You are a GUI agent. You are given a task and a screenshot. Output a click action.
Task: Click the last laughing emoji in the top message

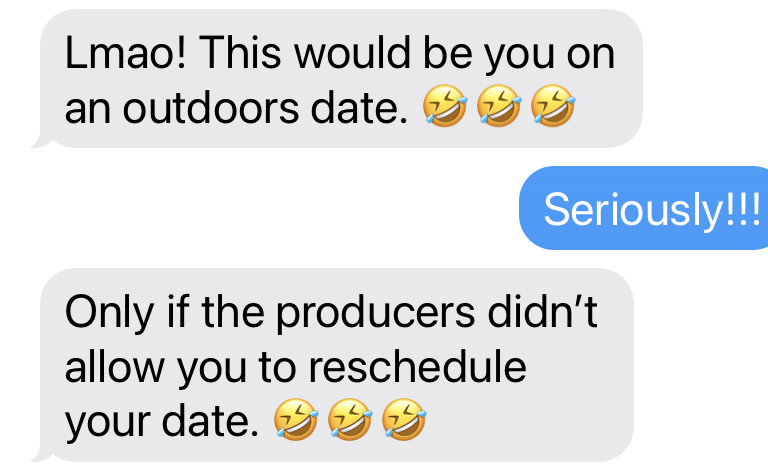[x=552, y=107]
